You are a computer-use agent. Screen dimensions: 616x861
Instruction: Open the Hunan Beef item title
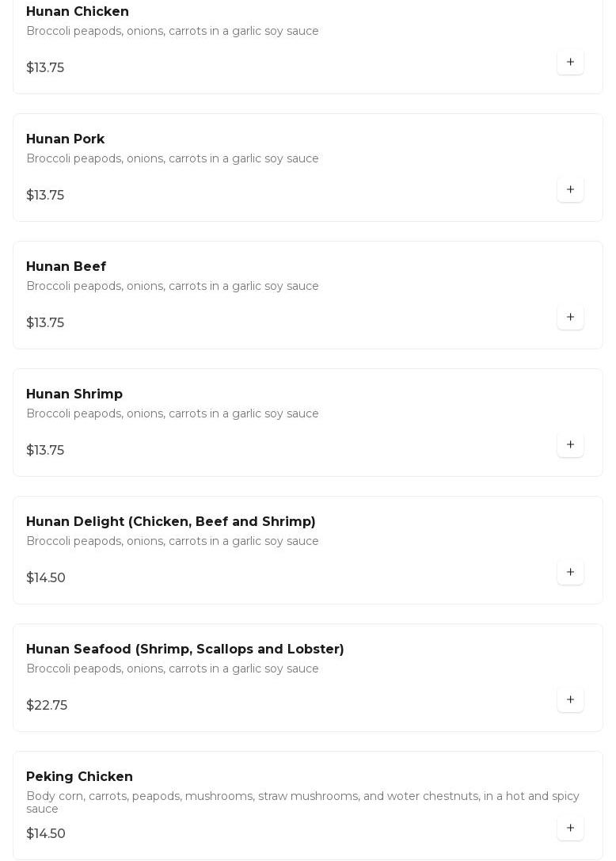tap(67, 267)
